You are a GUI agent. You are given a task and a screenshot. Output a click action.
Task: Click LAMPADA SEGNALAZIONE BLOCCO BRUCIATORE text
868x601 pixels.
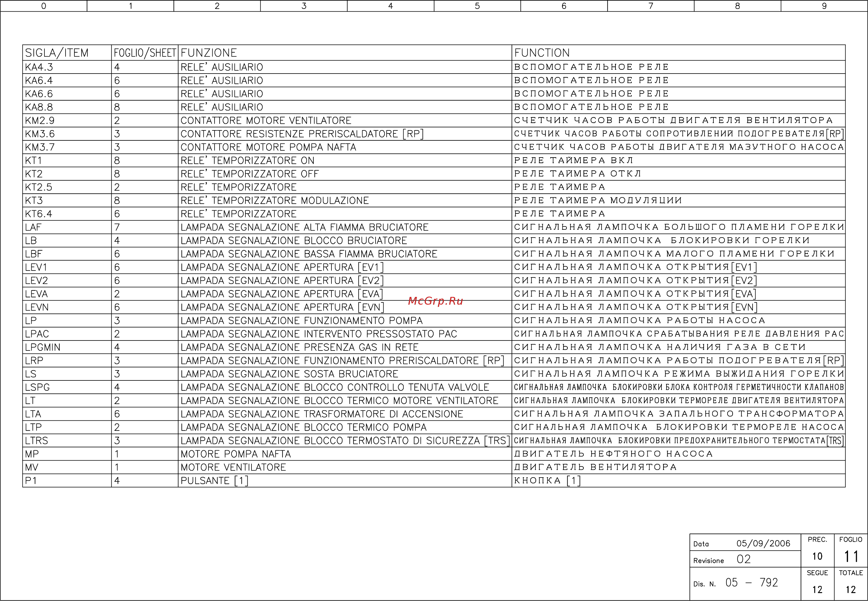point(294,241)
